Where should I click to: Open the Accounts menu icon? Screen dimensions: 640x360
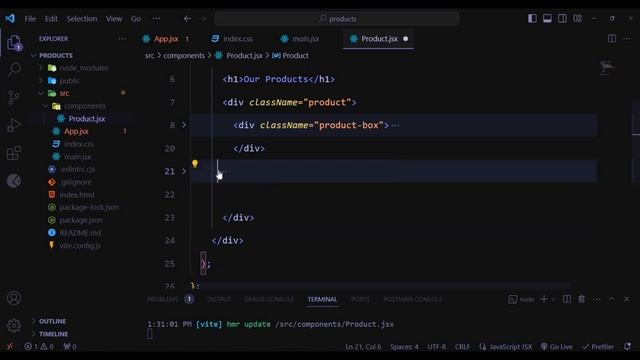[14, 298]
